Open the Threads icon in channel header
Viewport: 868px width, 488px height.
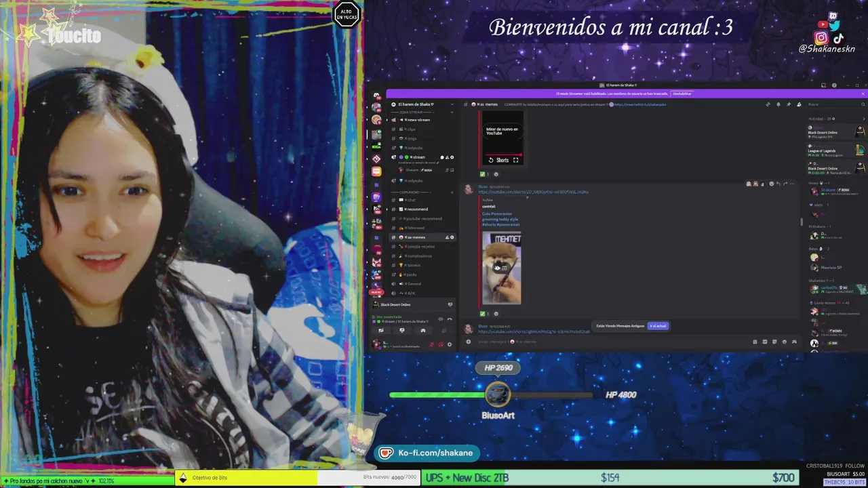768,104
